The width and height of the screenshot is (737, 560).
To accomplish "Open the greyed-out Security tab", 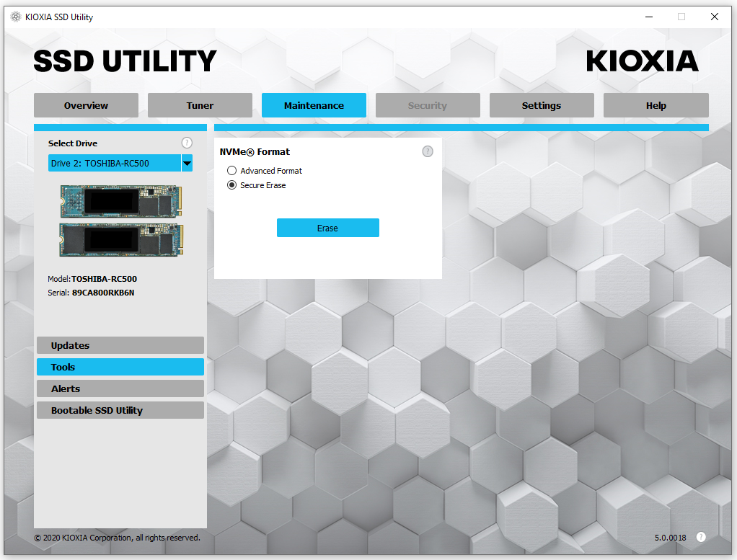I will click(428, 105).
